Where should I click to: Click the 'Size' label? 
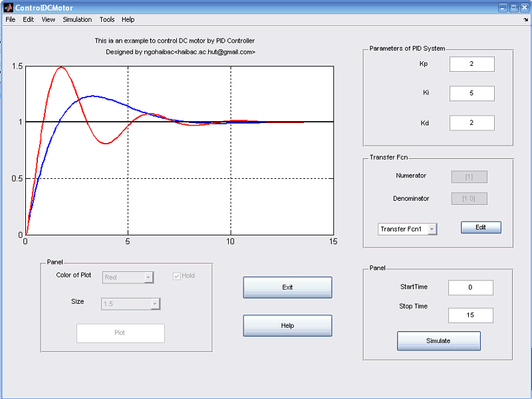point(77,302)
